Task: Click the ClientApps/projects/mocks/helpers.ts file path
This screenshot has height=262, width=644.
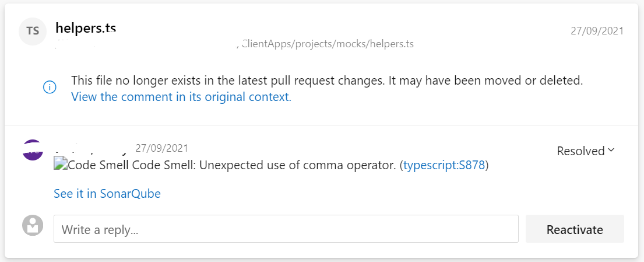Action: [328, 44]
